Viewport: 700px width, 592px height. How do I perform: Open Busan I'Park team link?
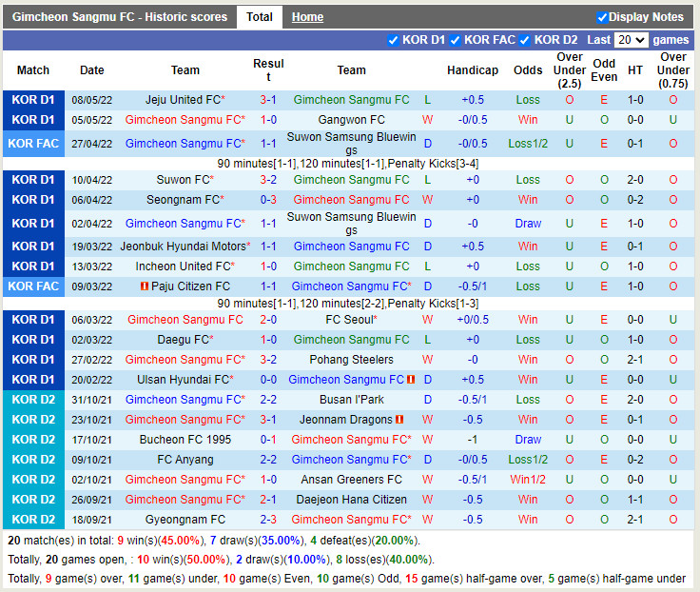(351, 400)
